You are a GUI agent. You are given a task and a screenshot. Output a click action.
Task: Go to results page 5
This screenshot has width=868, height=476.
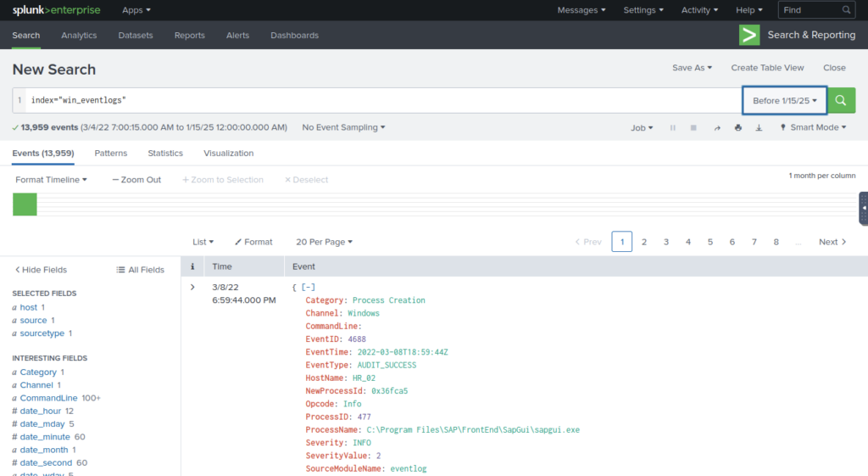pos(709,242)
